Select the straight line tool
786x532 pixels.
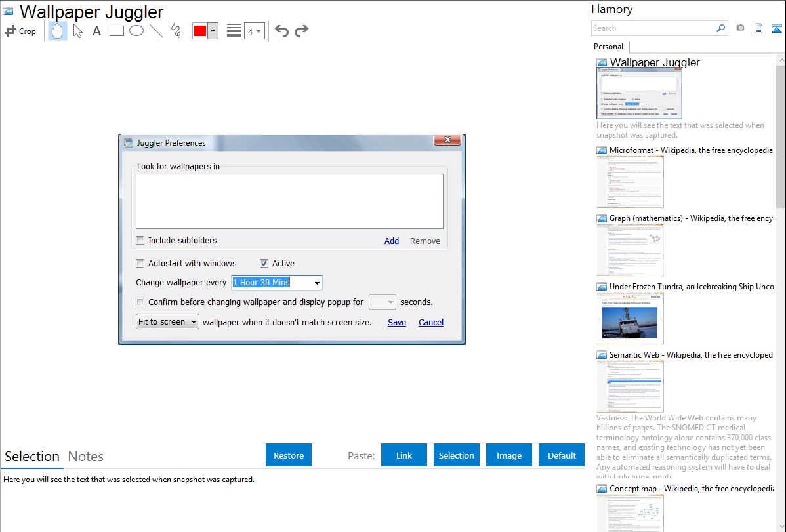(156, 31)
